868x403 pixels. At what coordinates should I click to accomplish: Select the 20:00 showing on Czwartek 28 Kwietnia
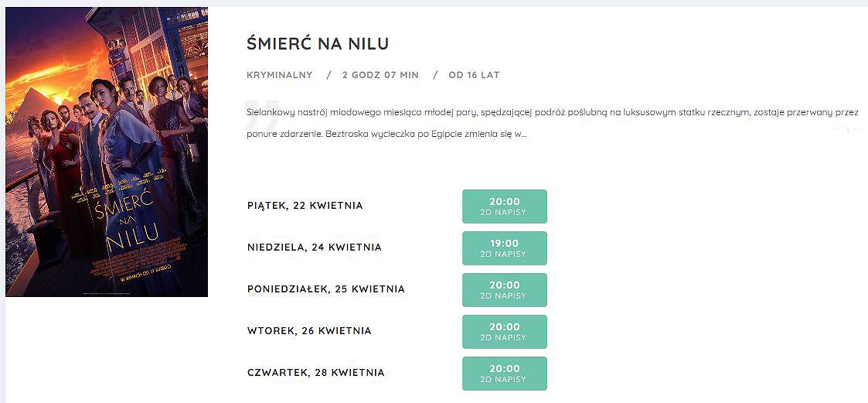pos(504,374)
